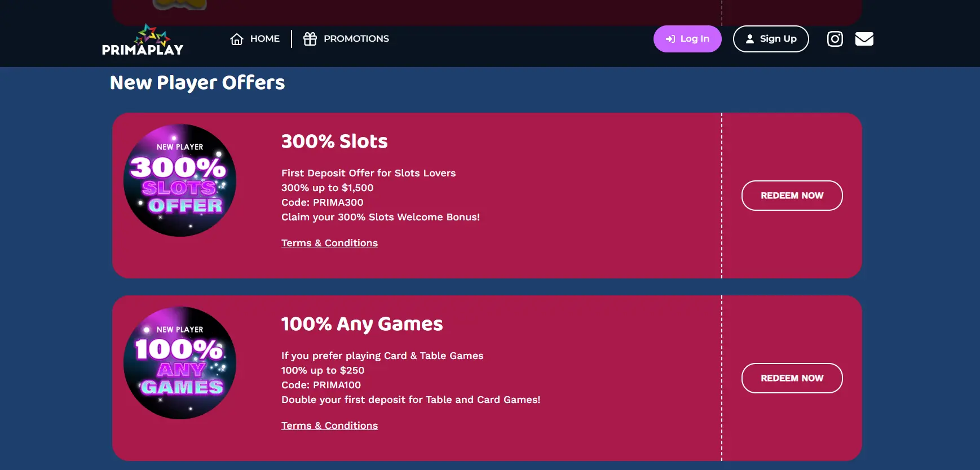Select the 100% Any Games heading

[x=362, y=324]
